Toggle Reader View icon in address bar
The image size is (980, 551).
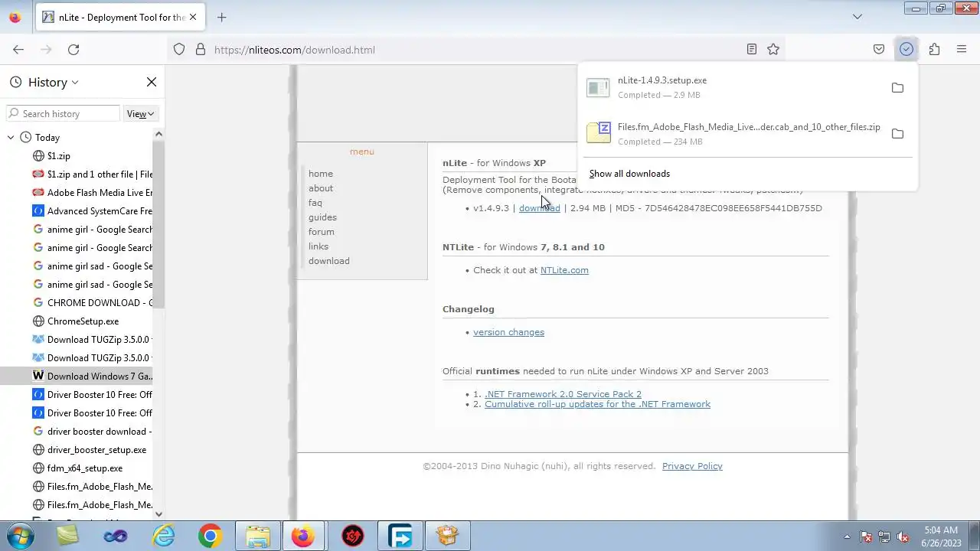point(752,50)
